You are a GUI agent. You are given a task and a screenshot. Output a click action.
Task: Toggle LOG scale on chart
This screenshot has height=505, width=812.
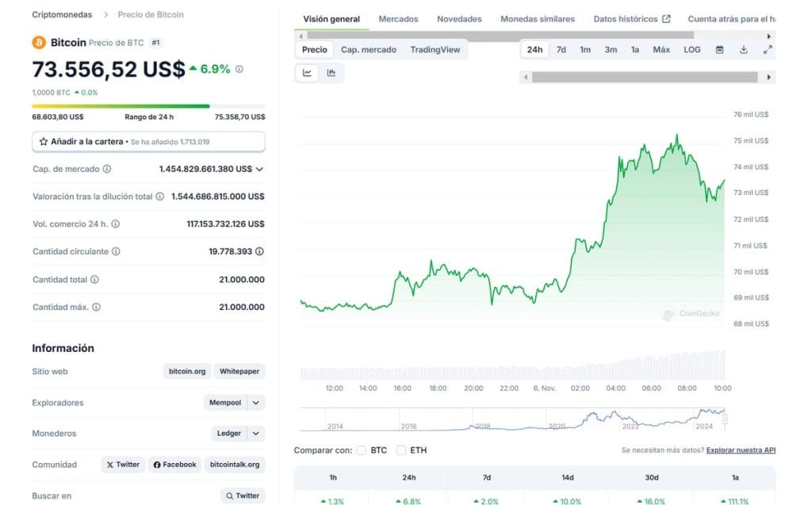(691, 50)
